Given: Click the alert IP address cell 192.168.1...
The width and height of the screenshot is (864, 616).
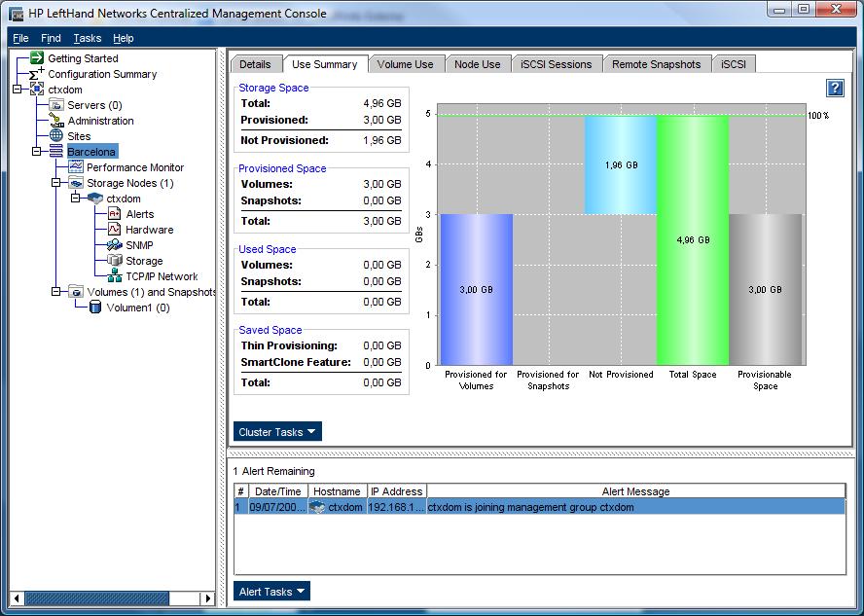Looking at the screenshot, I should tap(397, 507).
